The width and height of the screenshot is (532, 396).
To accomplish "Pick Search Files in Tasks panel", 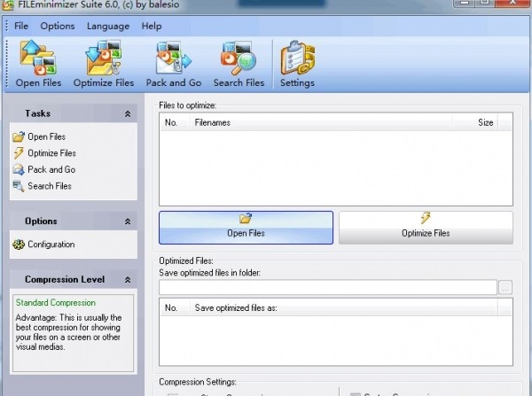I will [42, 186].
